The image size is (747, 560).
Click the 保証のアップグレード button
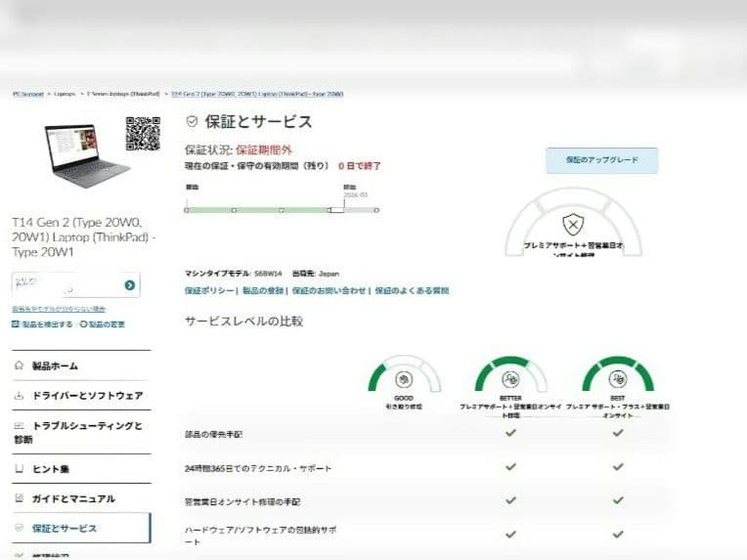(x=601, y=160)
